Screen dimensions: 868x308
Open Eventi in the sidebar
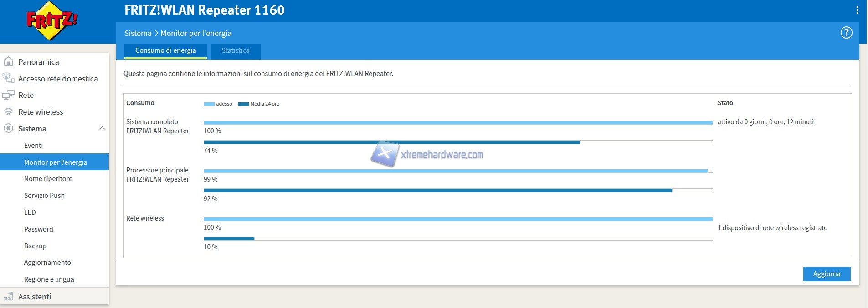[x=33, y=146]
